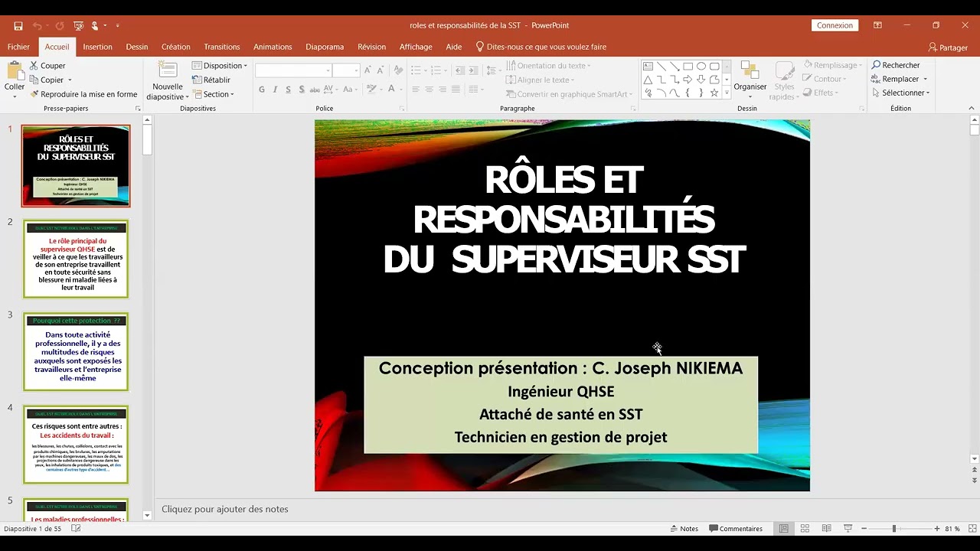Justify the text
Viewport: 980px width, 551px height.
tap(456, 90)
